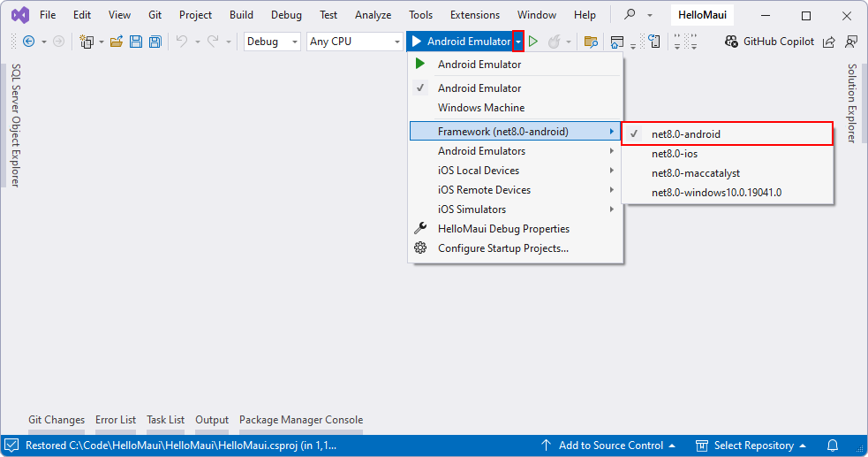This screenshot has height=457, width=868.
Task: Open Configure Startup Projects...
Action: point(516,248)
